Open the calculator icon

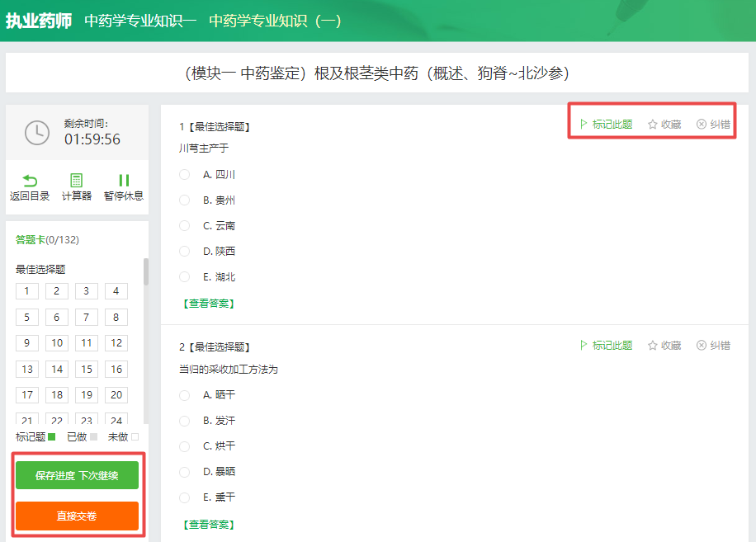[77, 181]
